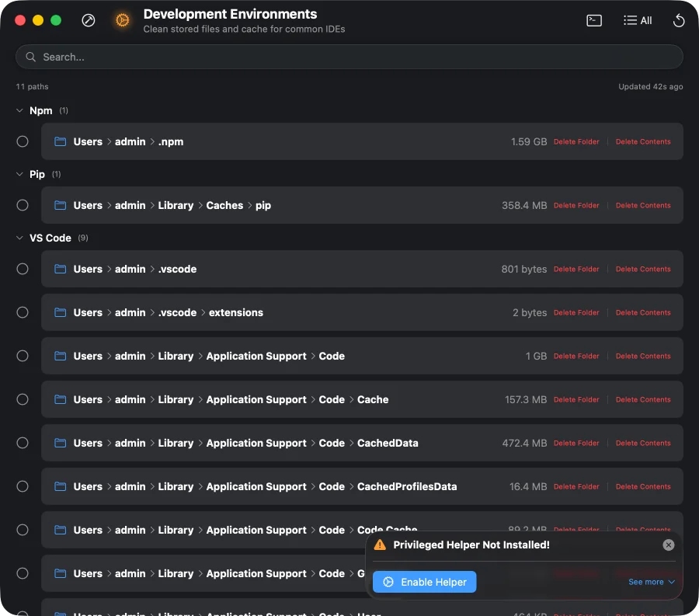Click Delete Folder for CachedProfilesData

(576, 486)
